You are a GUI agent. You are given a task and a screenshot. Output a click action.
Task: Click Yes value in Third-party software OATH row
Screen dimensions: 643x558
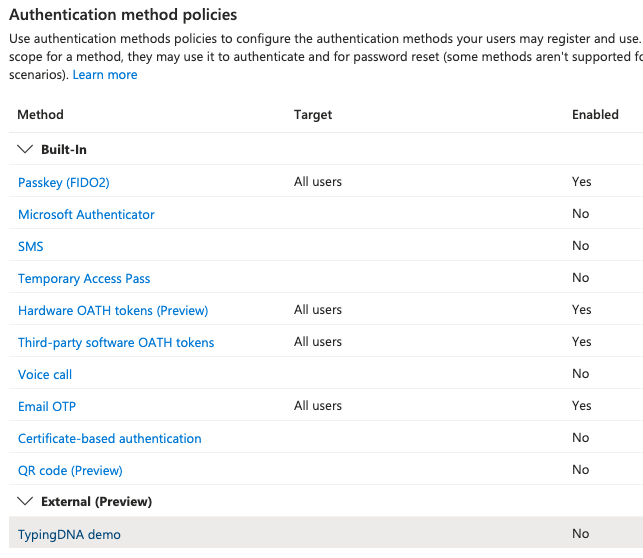tap(581, 341)
